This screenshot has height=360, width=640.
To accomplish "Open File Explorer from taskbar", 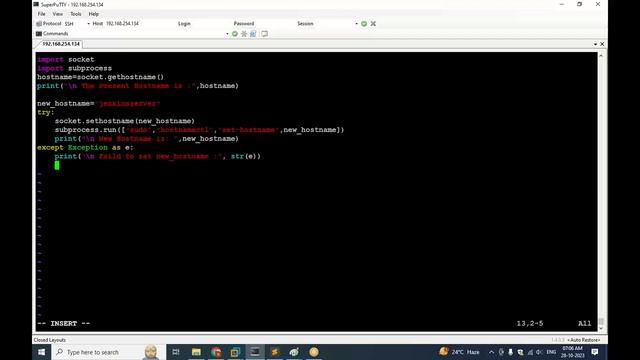I will tap(196, 352).
